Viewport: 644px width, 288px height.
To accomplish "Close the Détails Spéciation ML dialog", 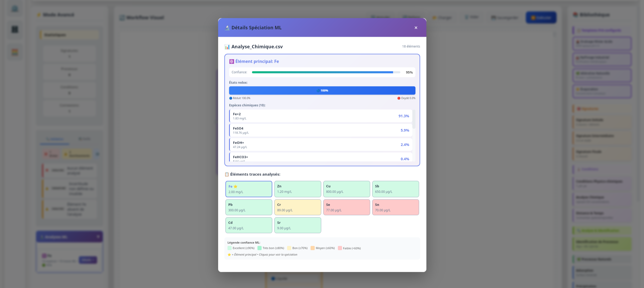I will [416, 28].
